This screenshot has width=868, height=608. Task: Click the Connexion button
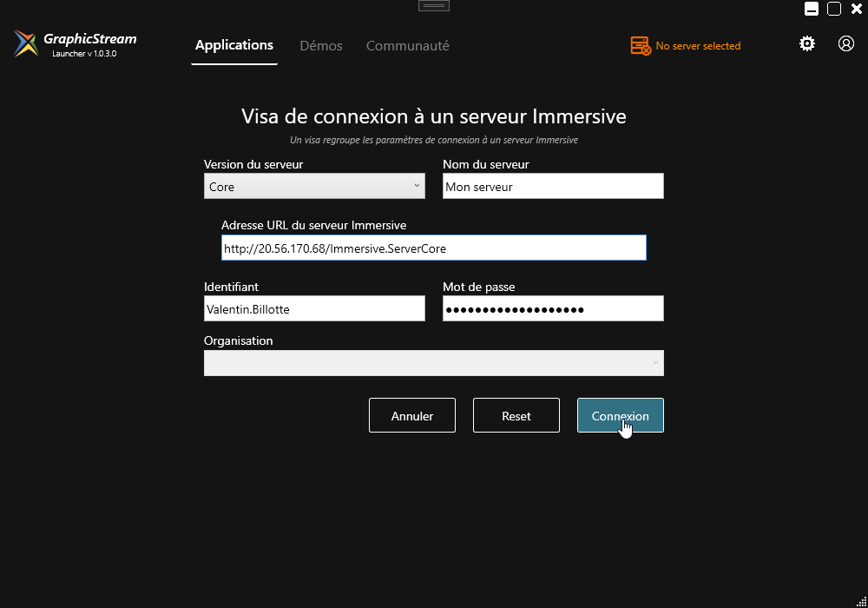click(621, 415)
